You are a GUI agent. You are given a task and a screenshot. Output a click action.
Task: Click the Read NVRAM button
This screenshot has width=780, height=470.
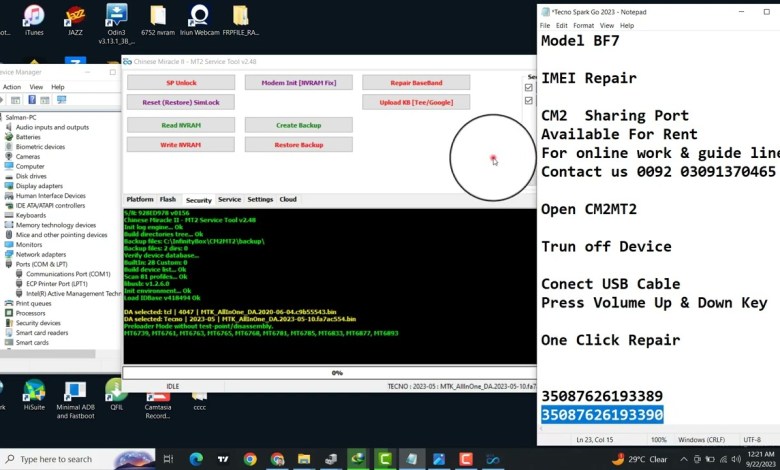(181, 125)
